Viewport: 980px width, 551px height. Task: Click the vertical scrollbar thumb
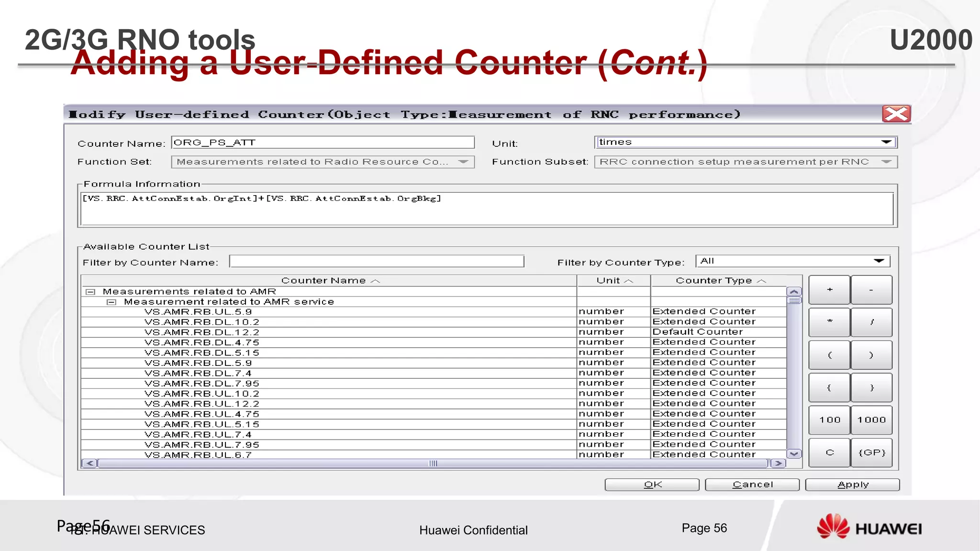(794, 300)
